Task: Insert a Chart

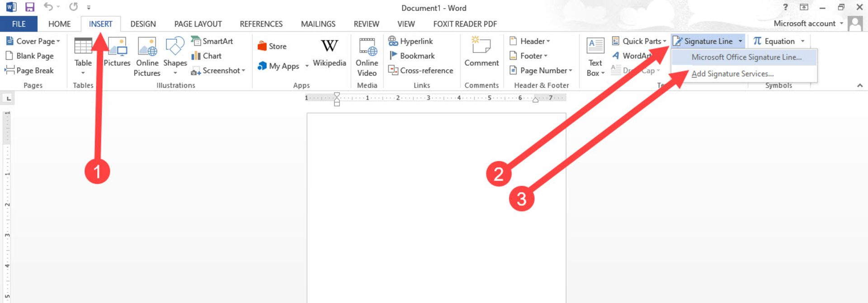Action: point(206,56)
